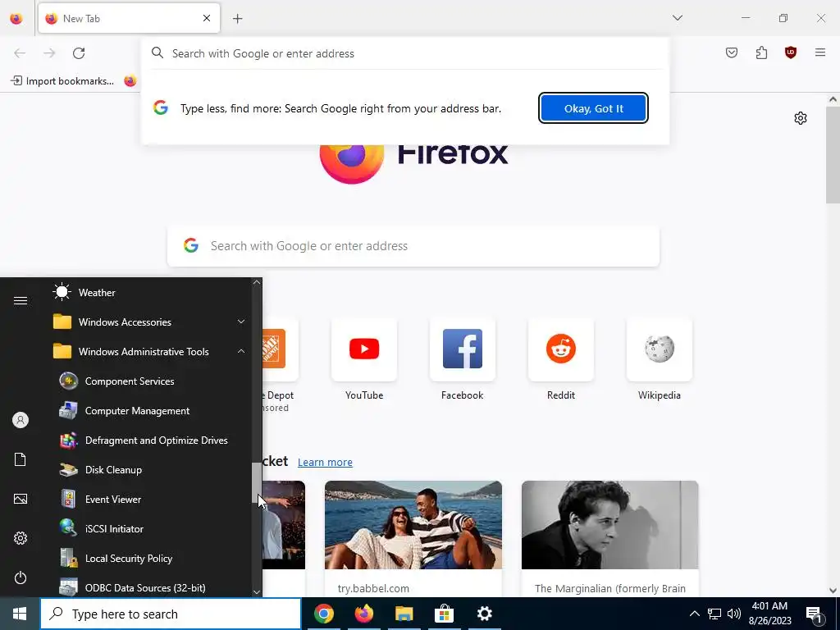840x630 pixels.
Task: Open the network icon in system tray
Action: pyautogui.click(x=714, y=614)
